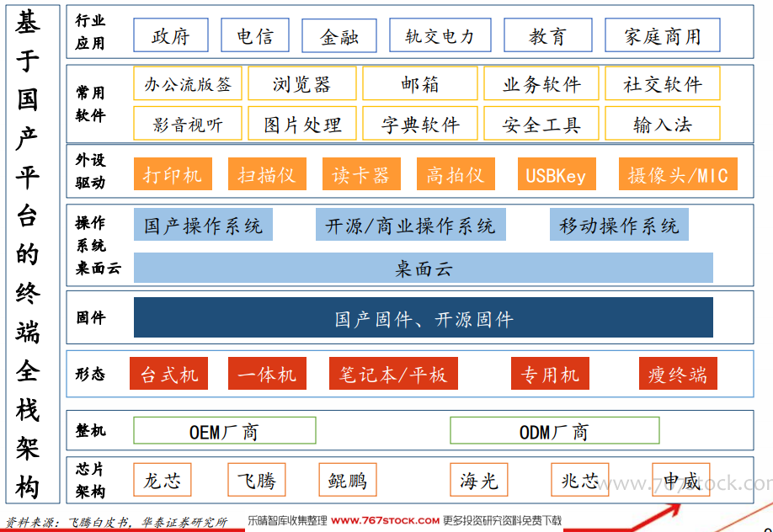This screenshot has width=773, height=532.
Task: Click the 政府 industry box
Action: pos(171,35)
